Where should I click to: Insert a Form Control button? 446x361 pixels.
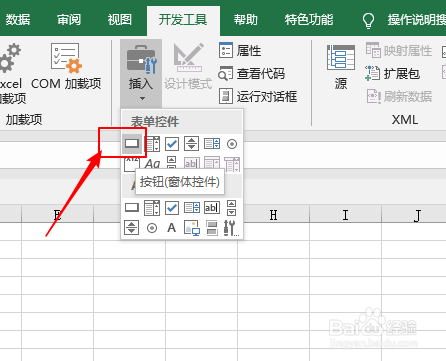(132, 144)
